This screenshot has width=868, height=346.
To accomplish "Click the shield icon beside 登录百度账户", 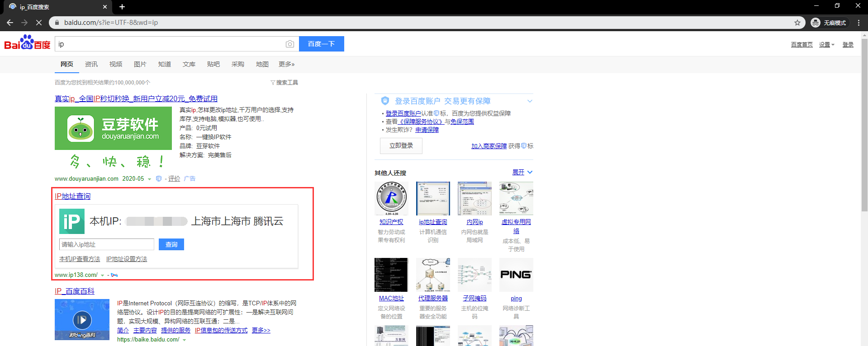I will [385, 101].
